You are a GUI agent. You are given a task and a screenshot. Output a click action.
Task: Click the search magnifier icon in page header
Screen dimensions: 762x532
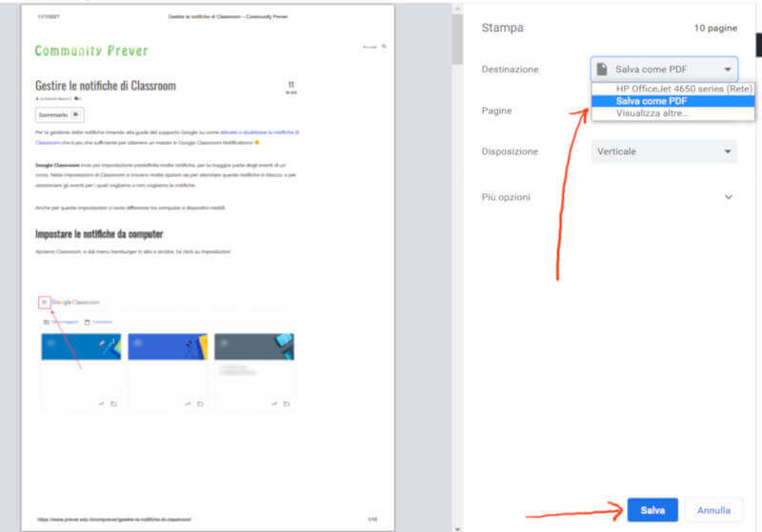[x=384, y=46]
